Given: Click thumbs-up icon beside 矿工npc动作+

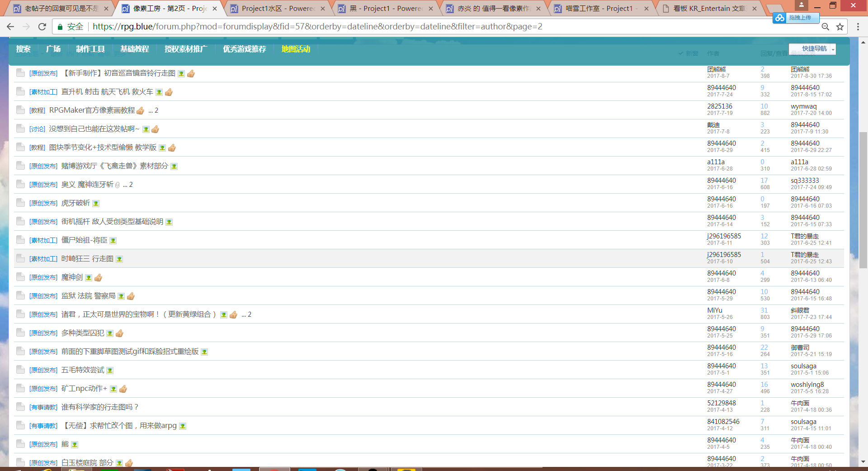Looking at the screenshot, I should click(x=123, y=389).
